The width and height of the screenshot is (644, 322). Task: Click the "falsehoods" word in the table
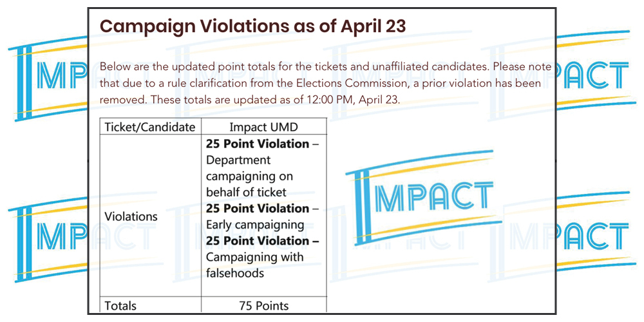click(x=235, y=273)
